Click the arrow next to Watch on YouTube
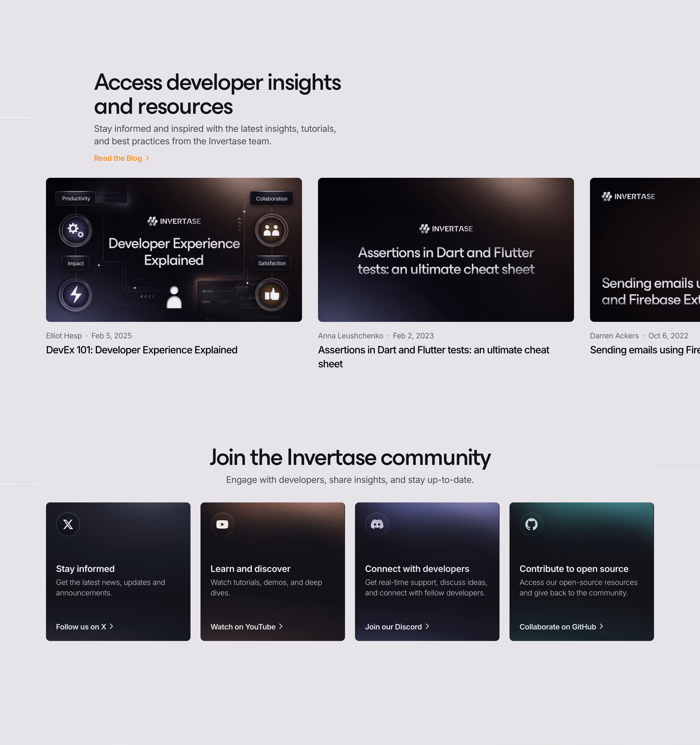Image resolution: width=700 pixels, height=745 pixels. click(281, 626)
